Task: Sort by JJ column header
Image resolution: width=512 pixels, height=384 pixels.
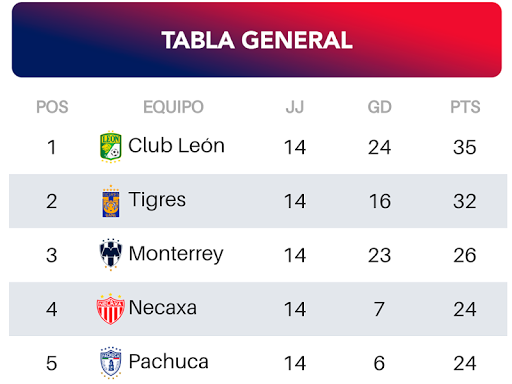Action: (295, 107)
